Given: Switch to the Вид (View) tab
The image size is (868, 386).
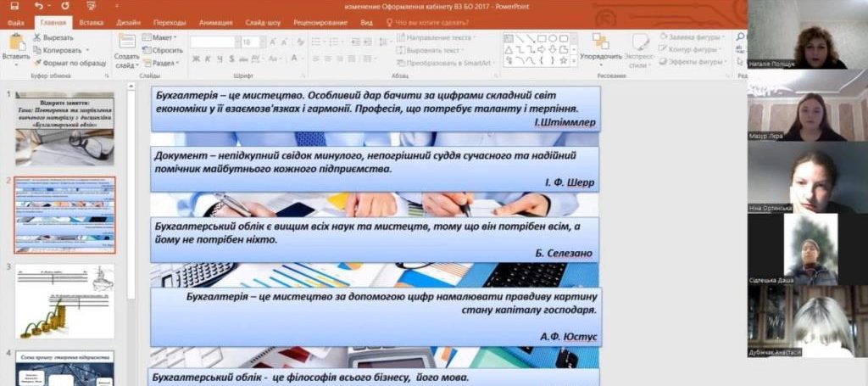Looking at the screenshot, I should pyautogui.click(x=366, y=23).
